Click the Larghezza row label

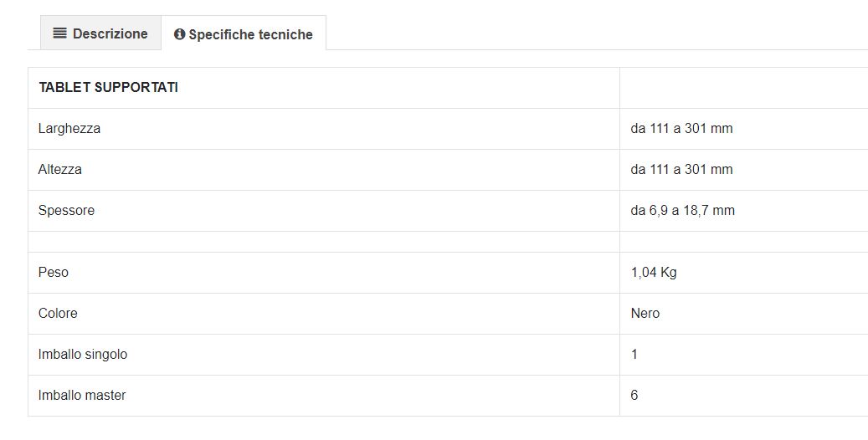click(x=69, y=128)
